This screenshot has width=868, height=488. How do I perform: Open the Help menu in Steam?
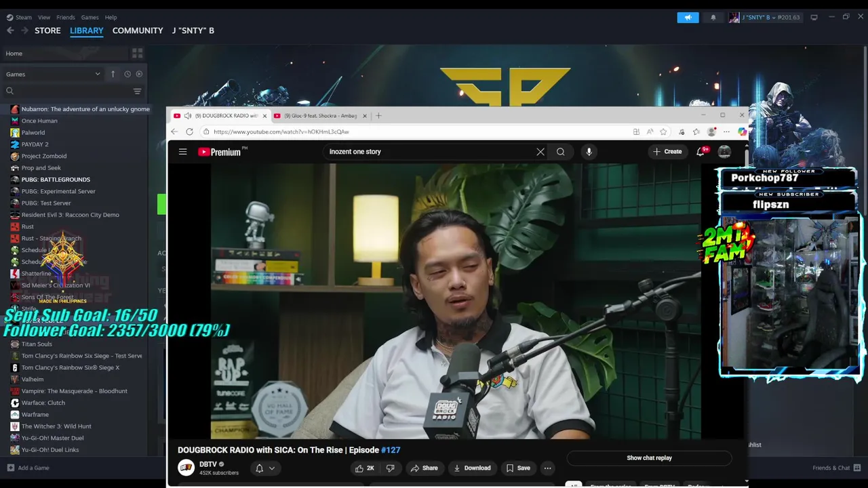pyautogui.click(x=111, y=17)
